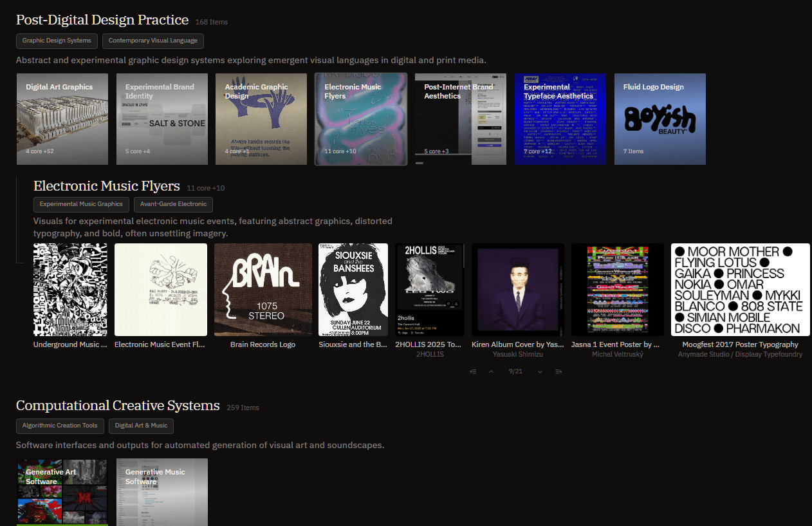The image size is (812, 526).
Task: Click the Contemporary Visual Language tag
Action: pyautogui.click(x=153, y=41)
